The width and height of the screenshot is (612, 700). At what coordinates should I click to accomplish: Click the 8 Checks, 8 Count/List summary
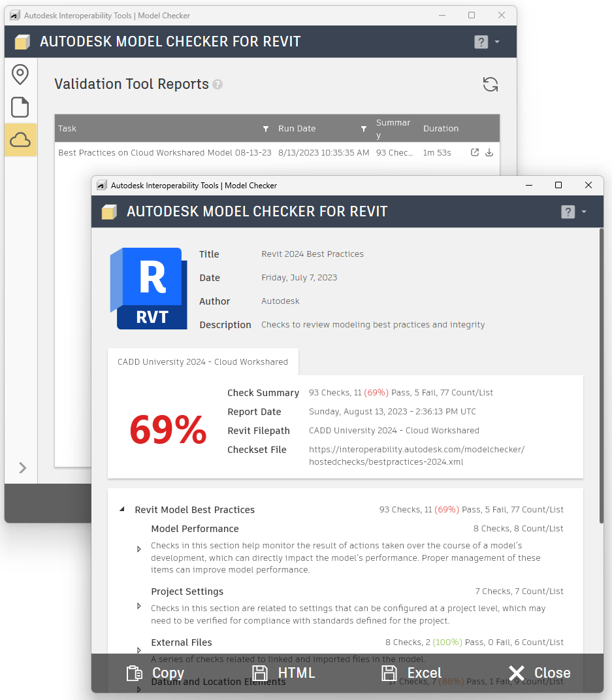click(x=519, y=529)
